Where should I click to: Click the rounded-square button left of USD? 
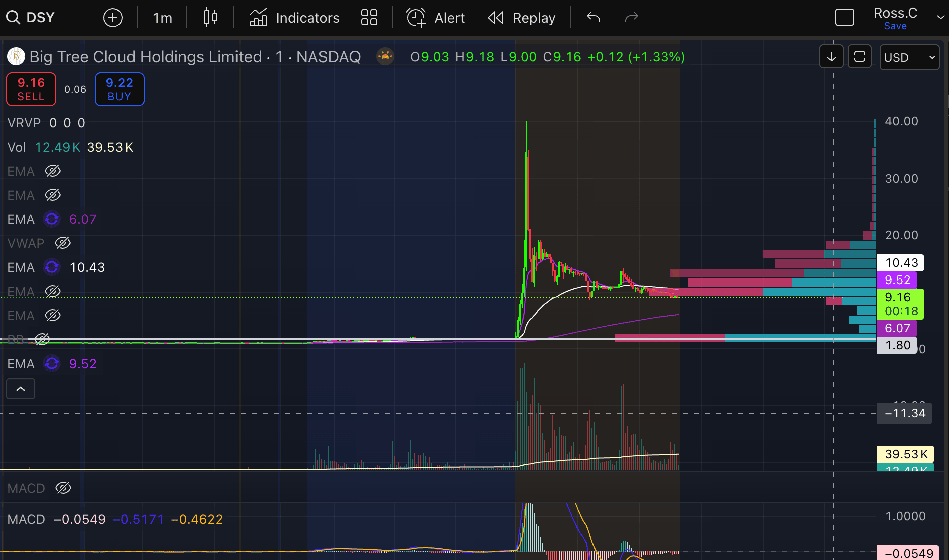pyautogui.click(x=860, y=57)
